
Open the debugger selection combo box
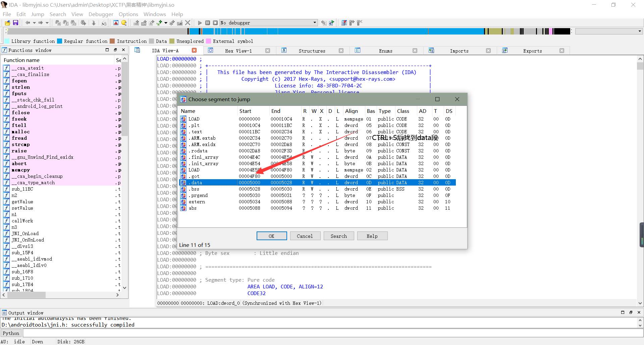tap(268, 23)
